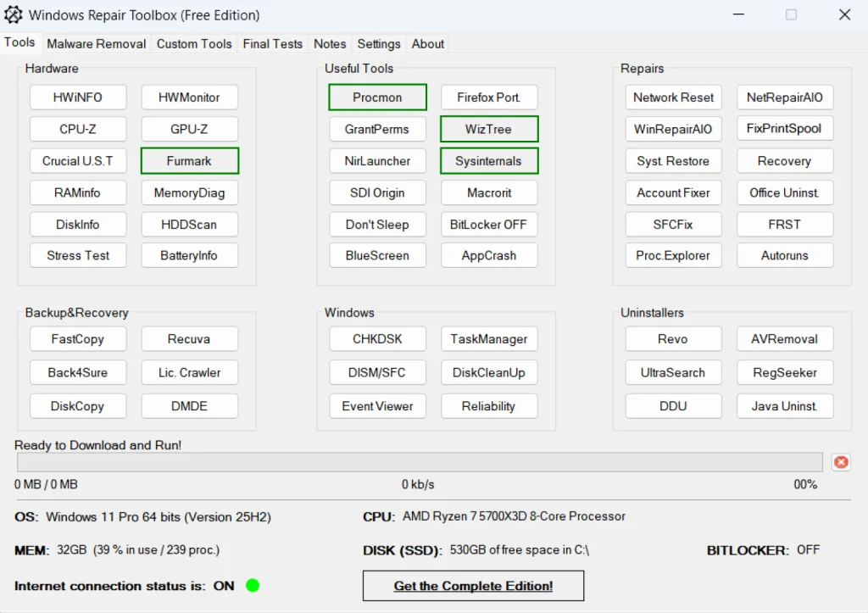The image size is (868, 613).
Task: Open HWiNFO under Hardware
Action: [78, 97]
